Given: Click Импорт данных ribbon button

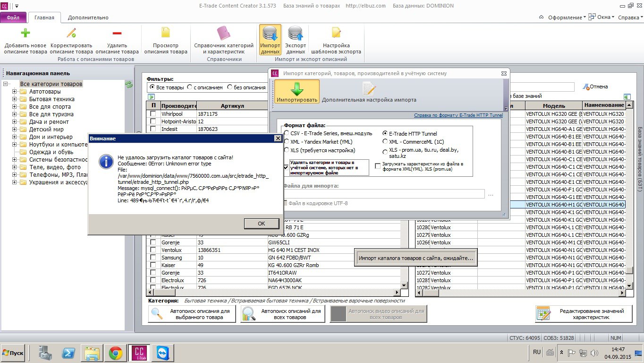Looking at the screenshot, I should (x=270, y=40).
